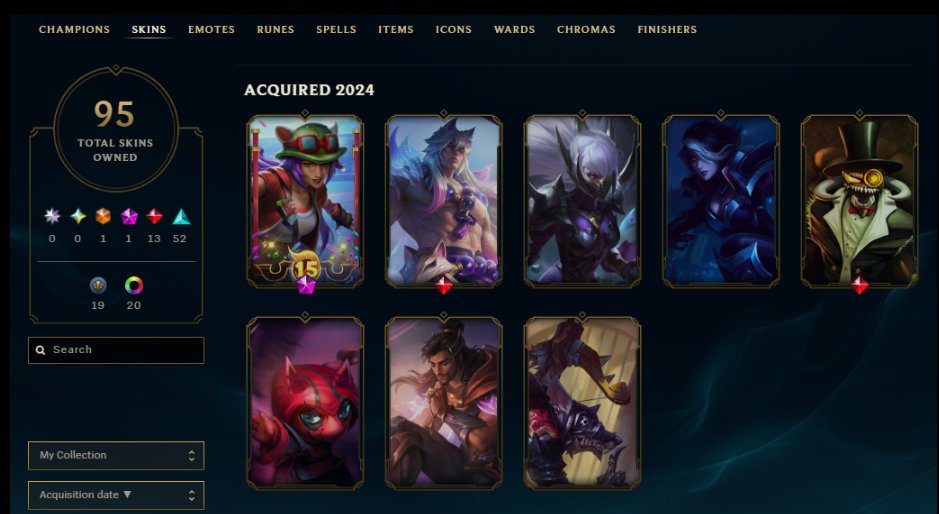Click the white Transcendent rarity gem icon
Image resolution: width=939 pixels, height=514 pixels.
(x=52, y=216)
